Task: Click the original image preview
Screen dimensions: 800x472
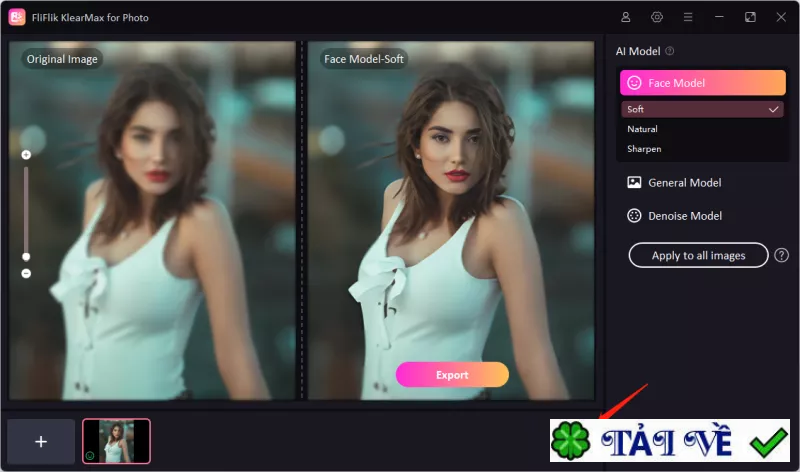Action: click(152, 220)
